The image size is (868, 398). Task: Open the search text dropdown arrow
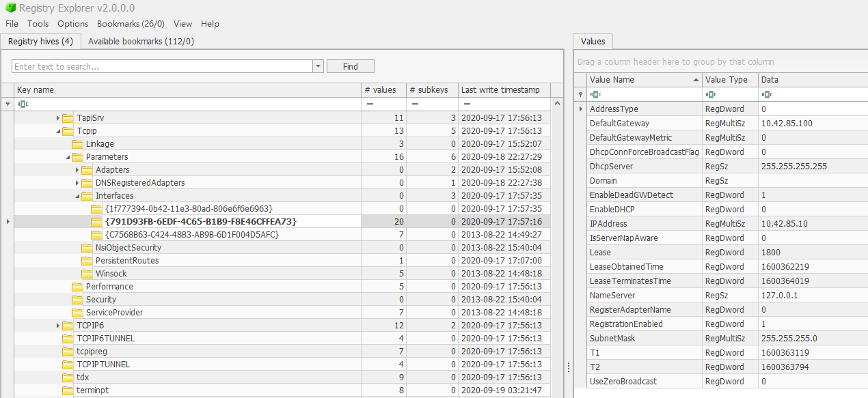(318, 66)
